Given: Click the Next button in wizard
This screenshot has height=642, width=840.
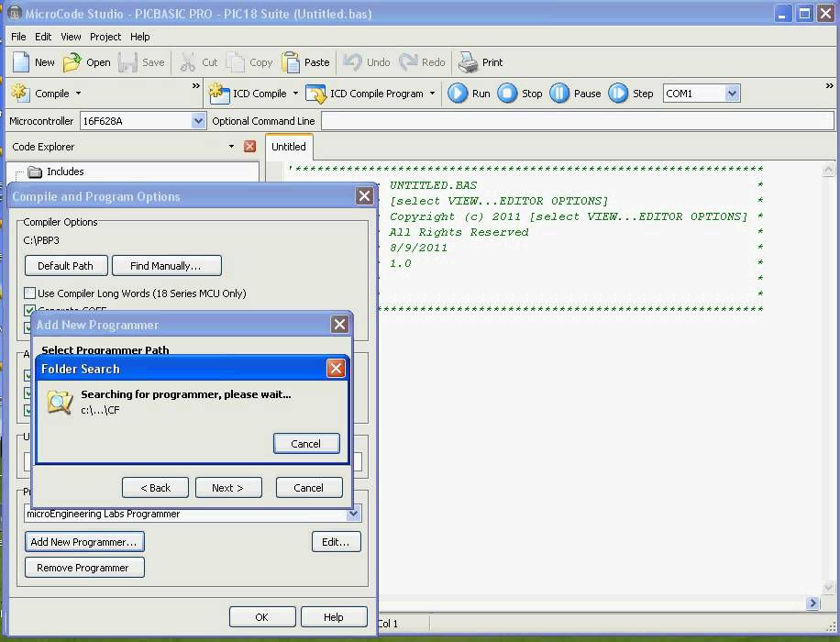Looking at the screenshot, I should (228, 488).
